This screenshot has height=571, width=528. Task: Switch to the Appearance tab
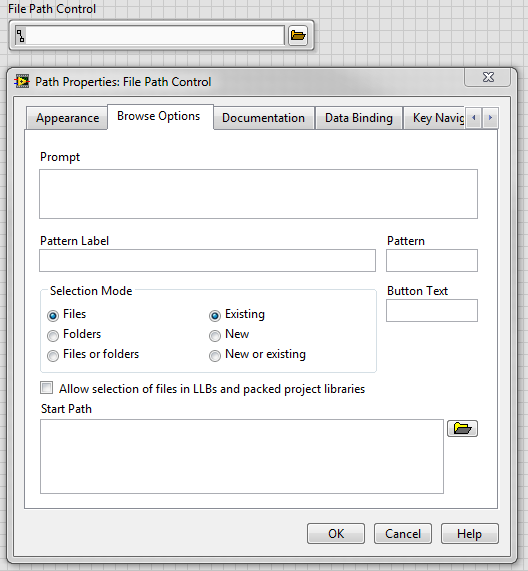(x=67, y=118)
